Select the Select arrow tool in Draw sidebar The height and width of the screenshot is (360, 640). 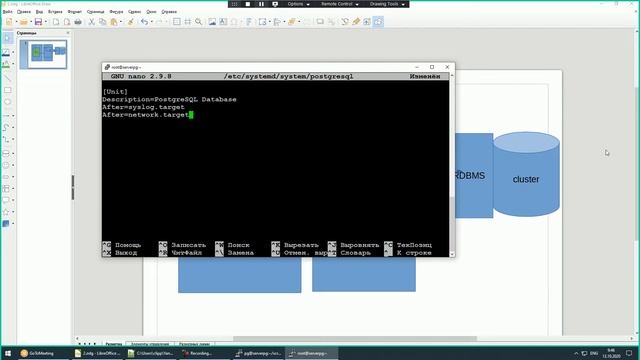(x=7, y=38)
